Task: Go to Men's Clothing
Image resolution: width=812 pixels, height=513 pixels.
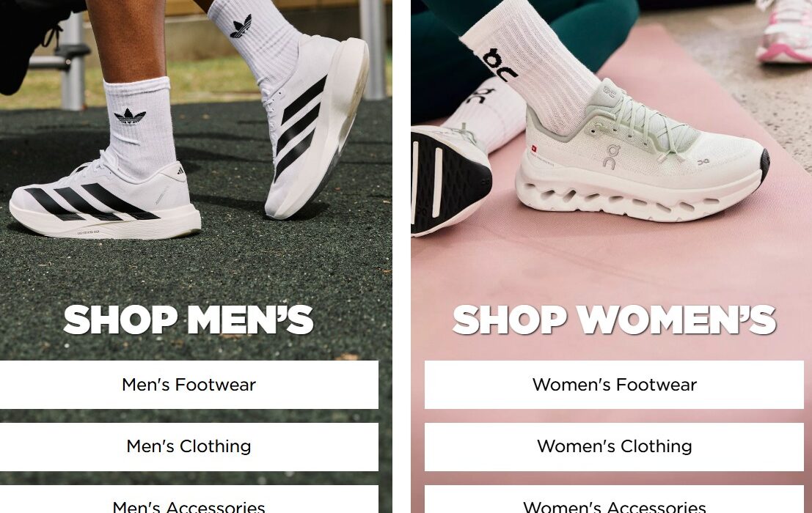Action: (189, 447)
